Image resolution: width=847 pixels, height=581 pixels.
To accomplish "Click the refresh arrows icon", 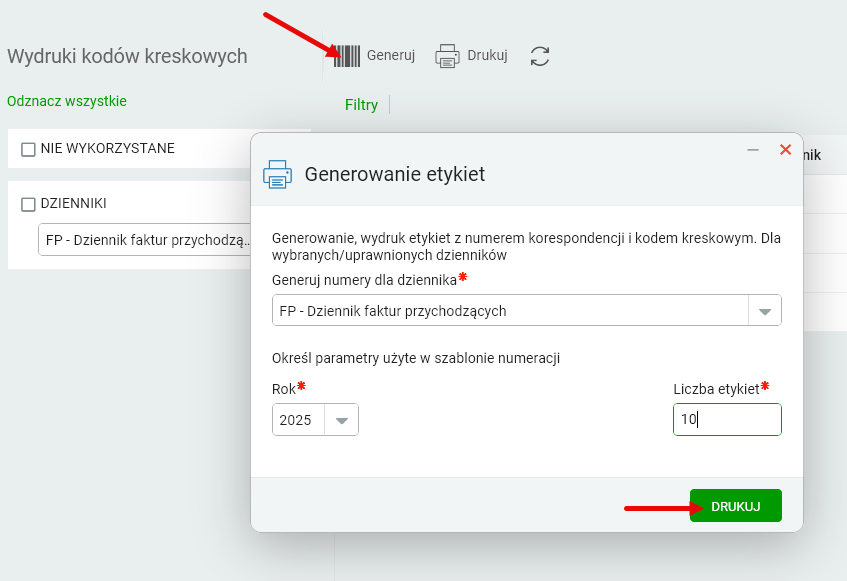I will [x=540, y=56].
